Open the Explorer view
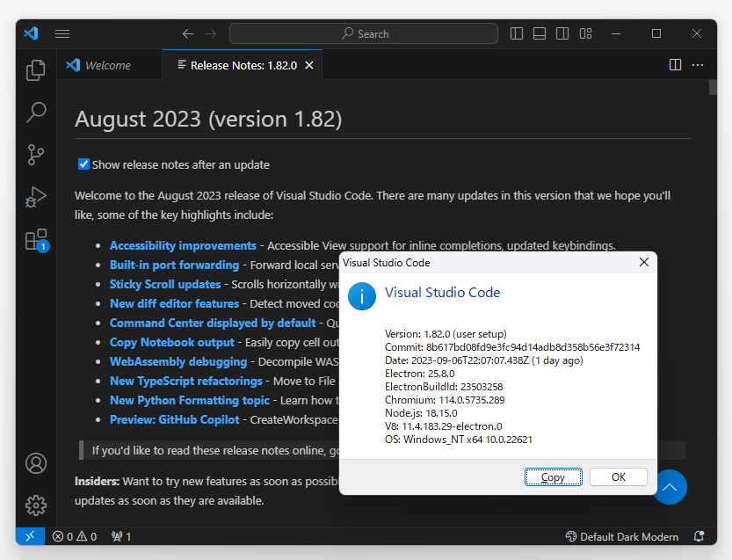The height and width of the screenshot is (560, 732). coord(35,69)
